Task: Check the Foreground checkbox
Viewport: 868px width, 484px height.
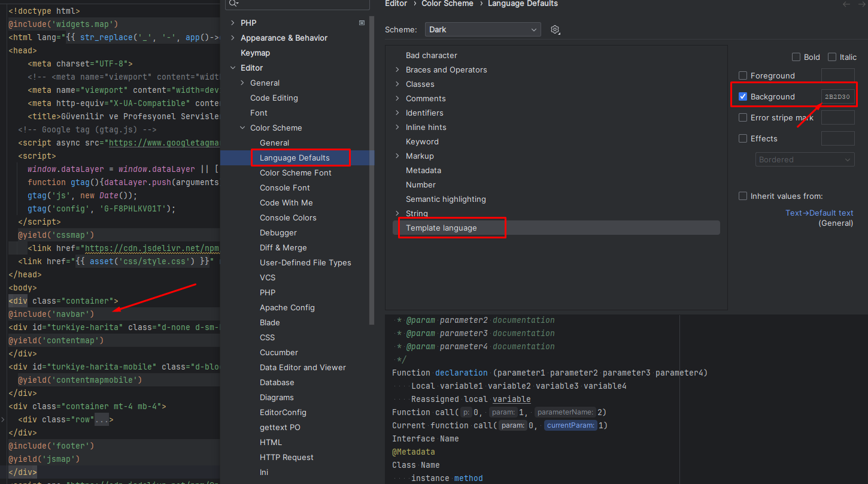Action: [x=743, y=75]
